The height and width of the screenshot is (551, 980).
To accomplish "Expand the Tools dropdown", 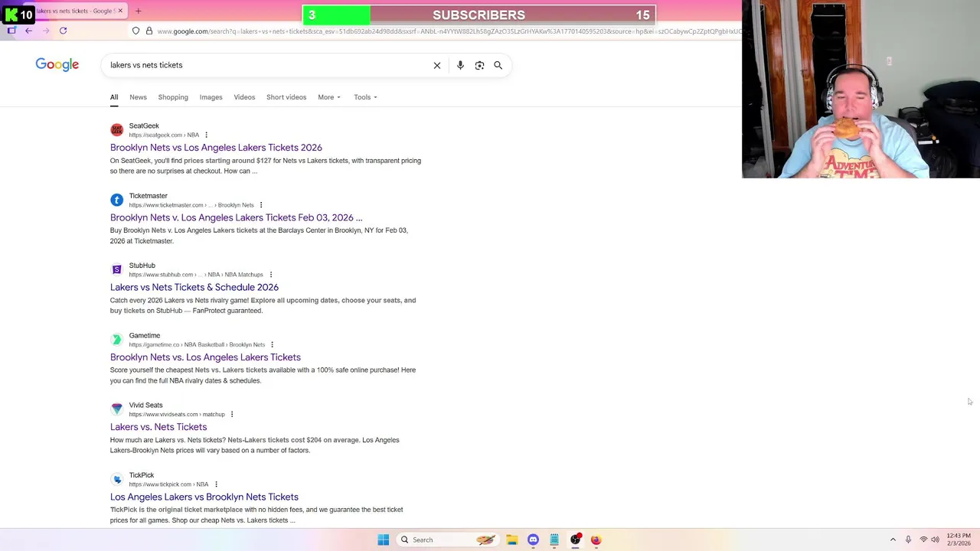I will click(365, 97).
